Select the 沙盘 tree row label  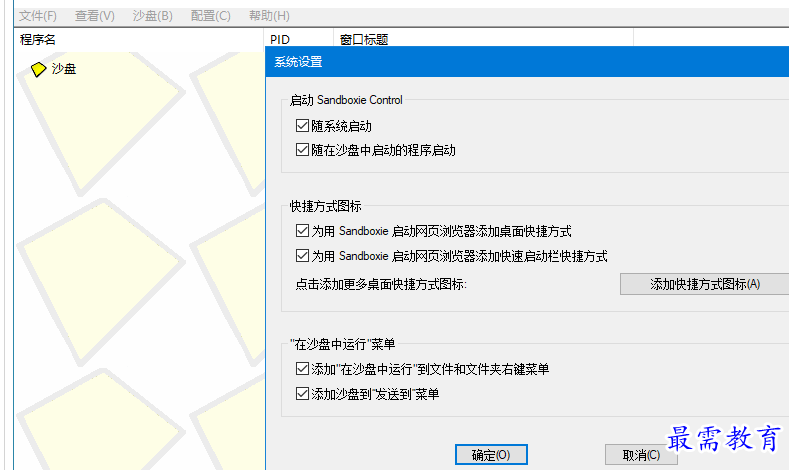click(64, 69)
